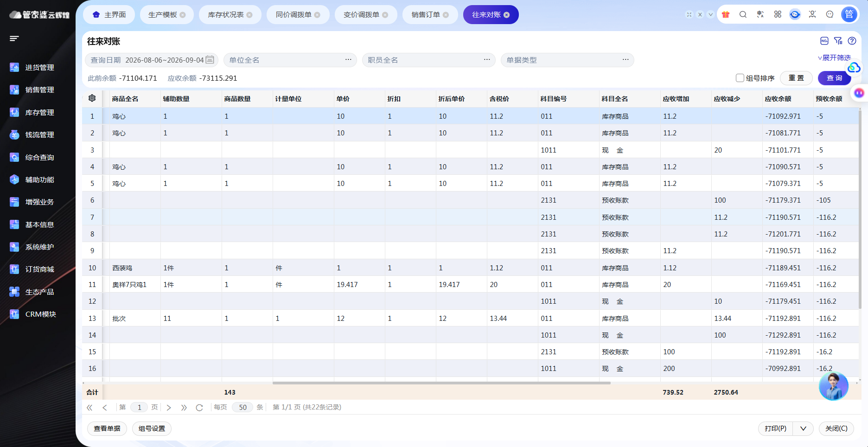The image size is (868, 447).
Task: Close all tabs with the X icon
Action: 700,14
